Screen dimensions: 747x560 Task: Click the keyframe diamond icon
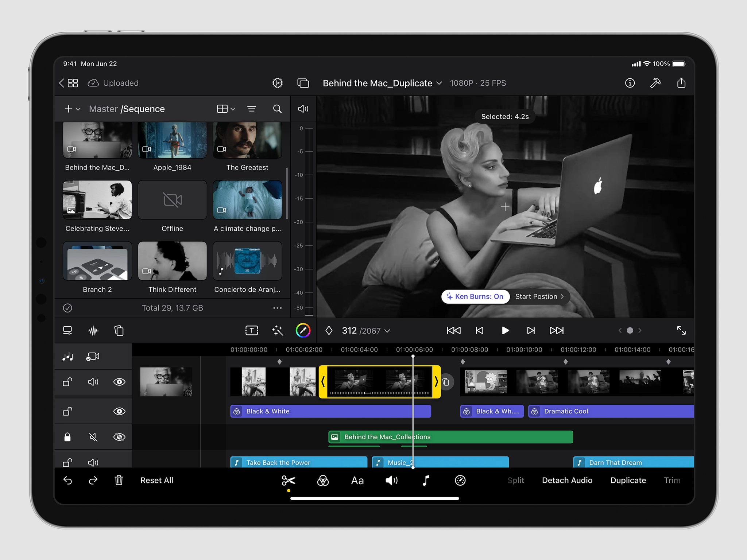click(329, 331)
